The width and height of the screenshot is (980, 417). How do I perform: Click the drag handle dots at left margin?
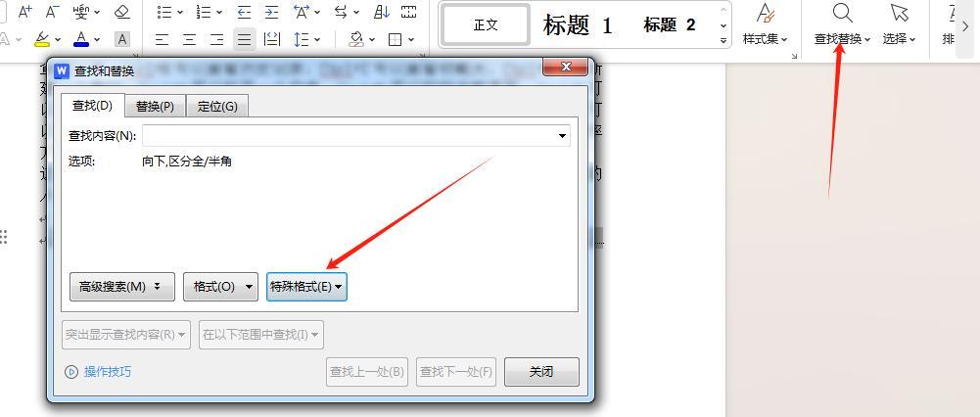click(x=4, y=237)
